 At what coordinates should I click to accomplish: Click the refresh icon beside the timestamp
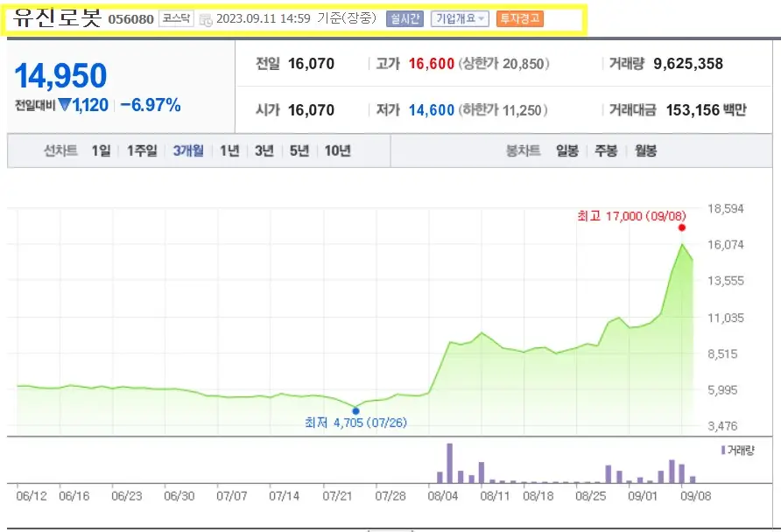click(207, 17)
